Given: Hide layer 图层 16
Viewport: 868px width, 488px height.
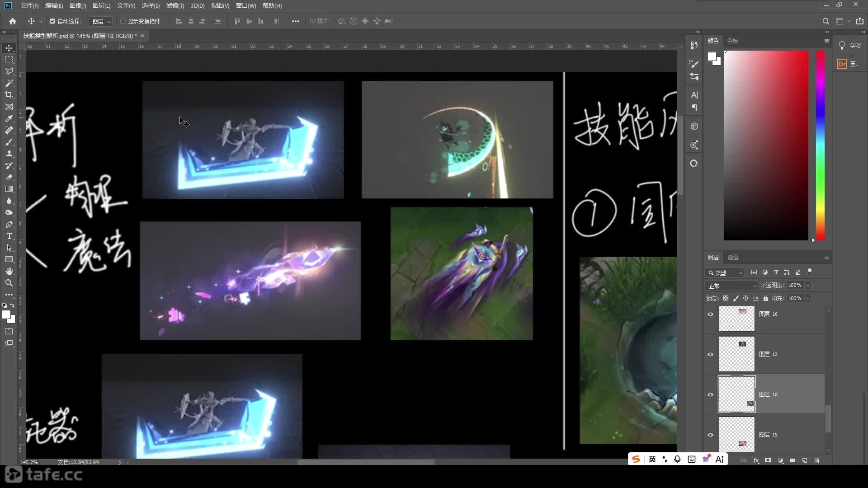Looking at the screenshot, I should click(x=710, y=314).
